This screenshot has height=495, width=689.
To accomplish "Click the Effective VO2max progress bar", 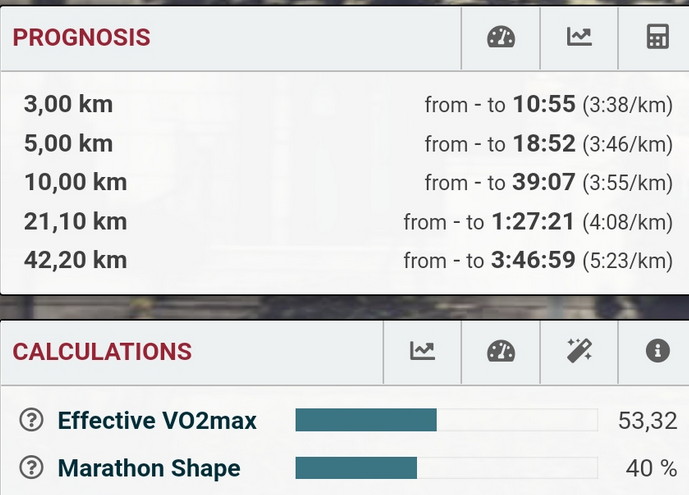I will pyautogui.click(x=446, y=420).
